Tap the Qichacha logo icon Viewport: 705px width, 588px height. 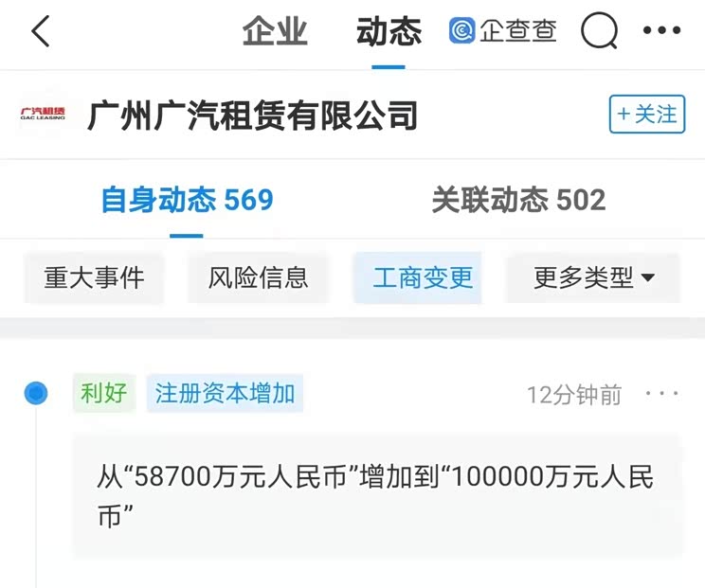pyautogui.click(x=461, y=30)
